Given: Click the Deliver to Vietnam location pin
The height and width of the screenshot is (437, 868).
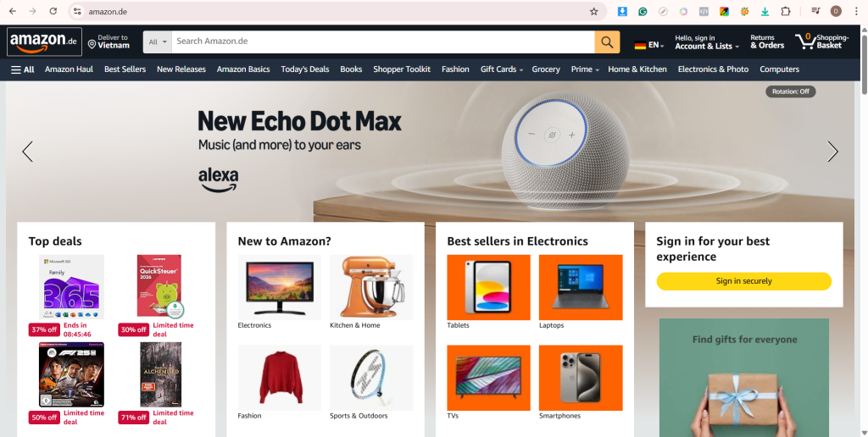Looking at the screenshot, I should click(x=92, y=44).
